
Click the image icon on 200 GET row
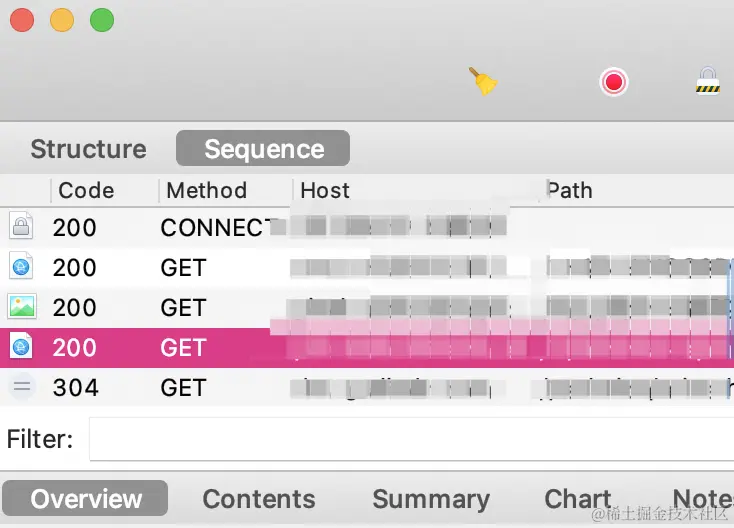point(21,307)
